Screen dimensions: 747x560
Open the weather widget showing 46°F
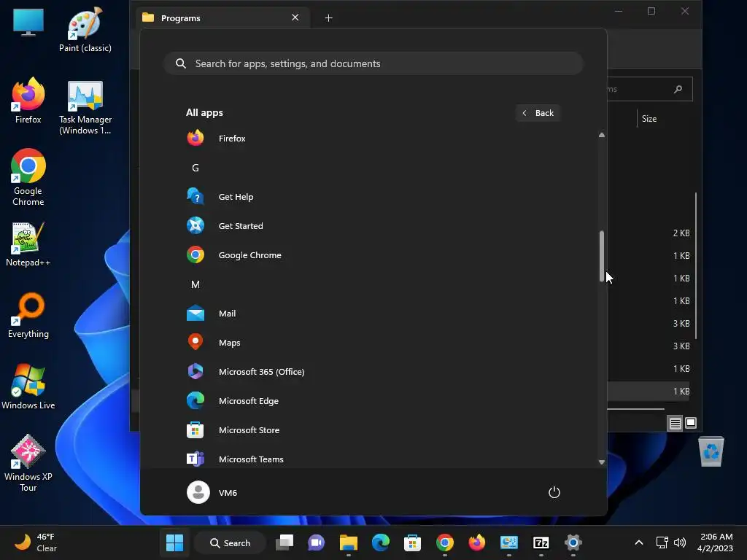pos(35,542)
